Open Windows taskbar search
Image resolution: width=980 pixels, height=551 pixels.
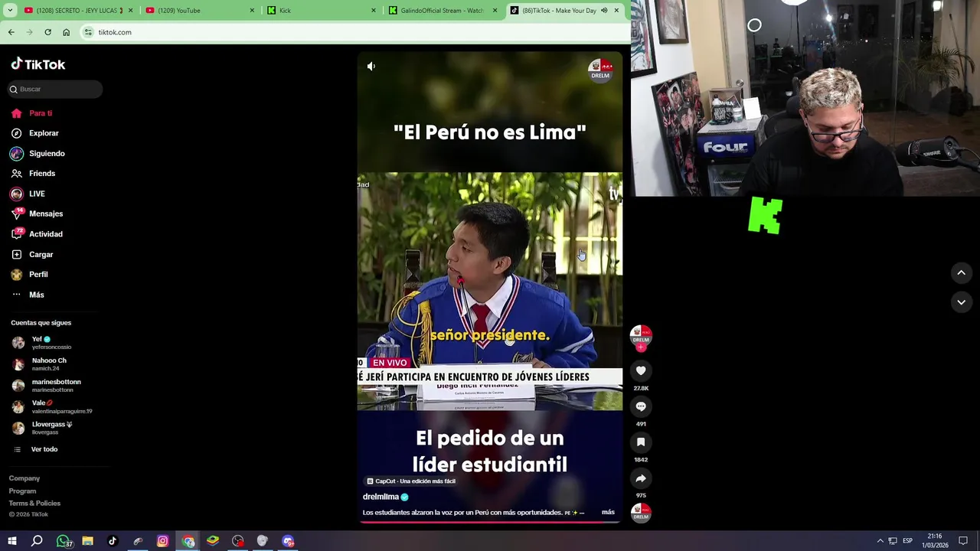(37, 541)
